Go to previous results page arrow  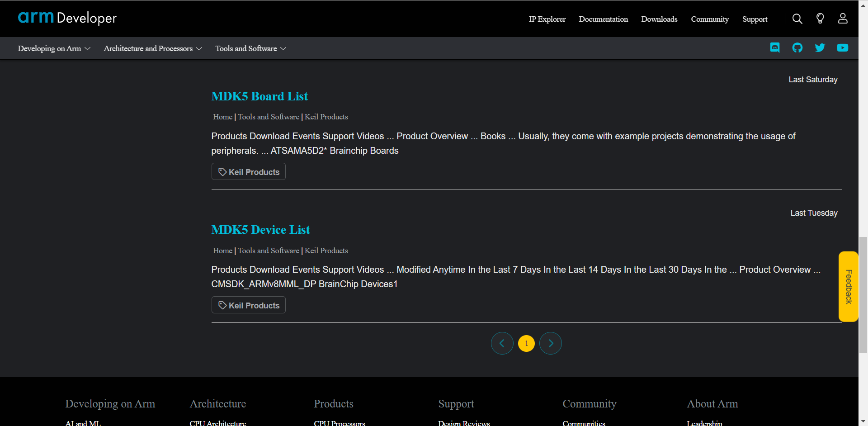(x=502, y=343)
